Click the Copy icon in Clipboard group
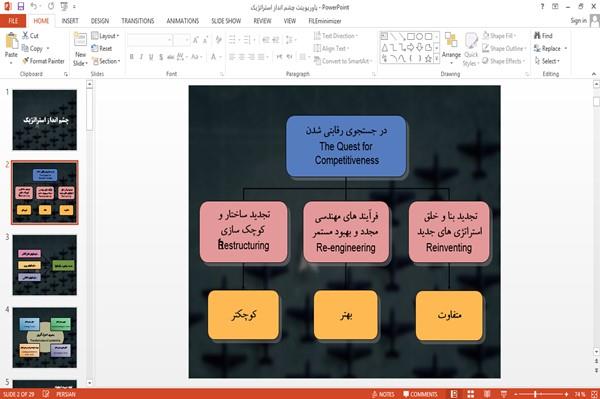Viewport: 600px width, 399px height. 25,48
